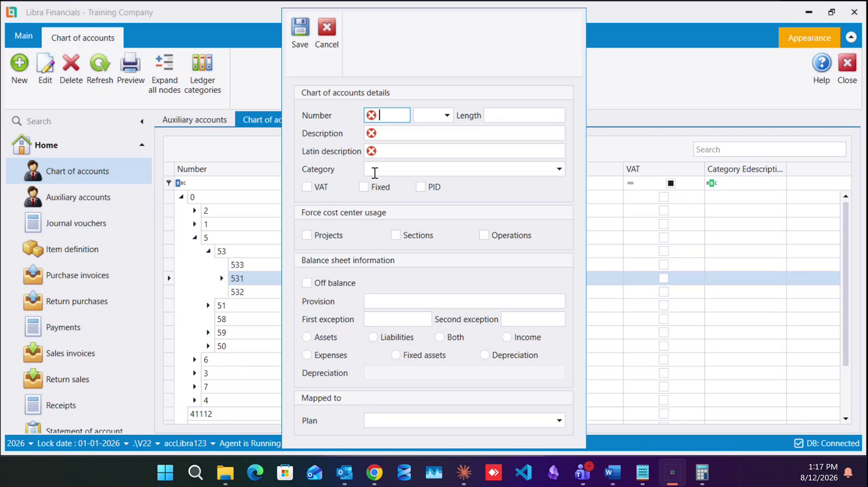Open the Help icon
The height and width of the screenshot is (487, 868).
click(821, 69)
